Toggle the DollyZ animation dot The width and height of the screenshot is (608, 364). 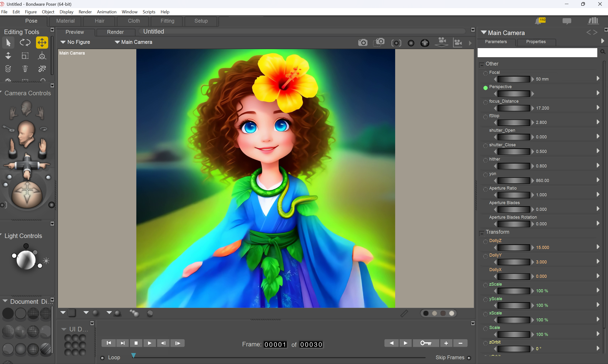click(485, 242)
